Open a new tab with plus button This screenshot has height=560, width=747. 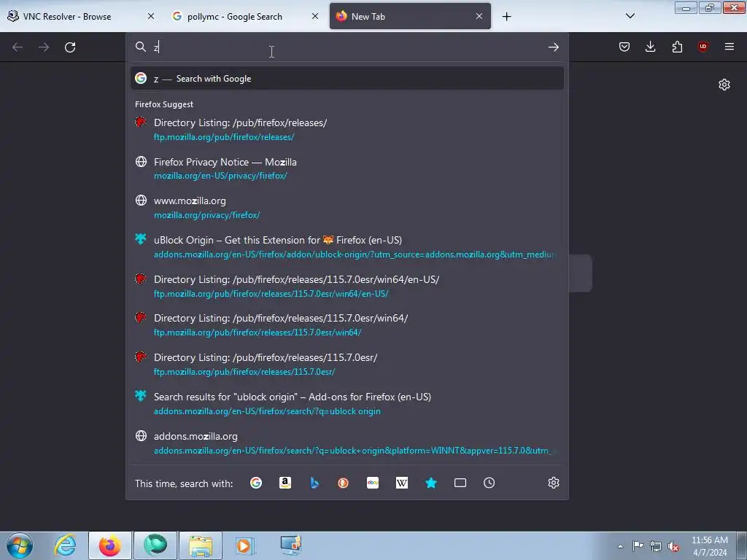click(506, 17)
